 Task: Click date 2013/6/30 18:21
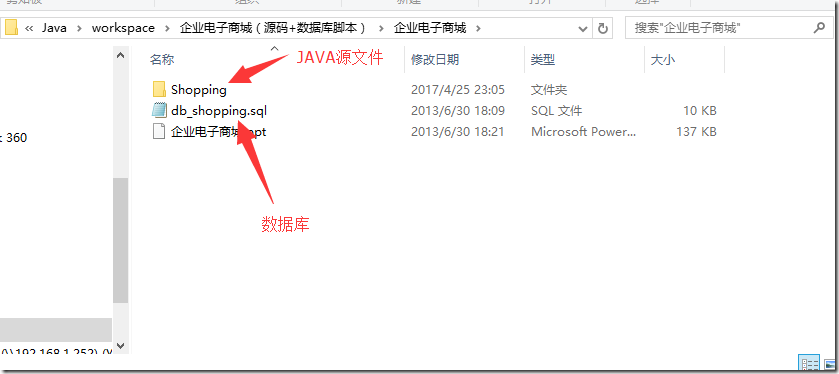(457, 132)
